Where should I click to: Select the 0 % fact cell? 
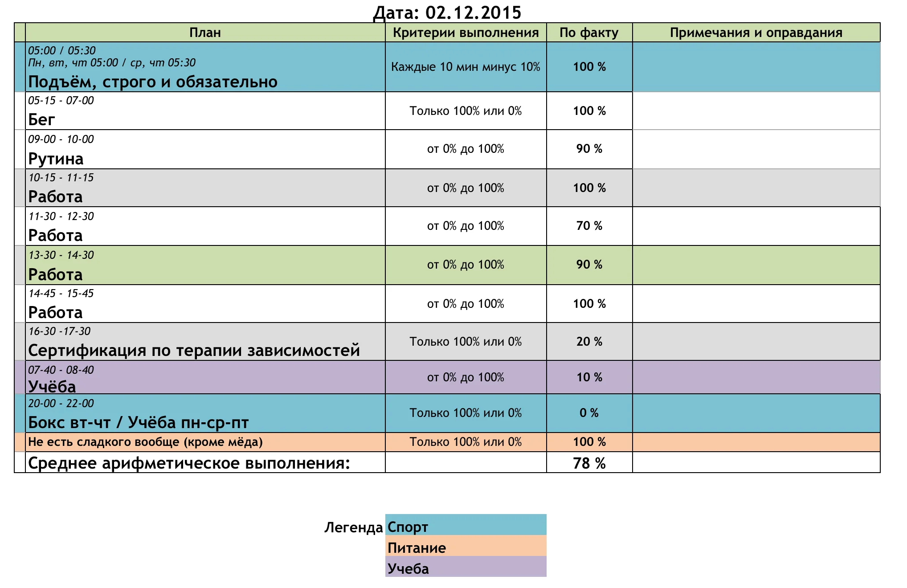[589, 413]
